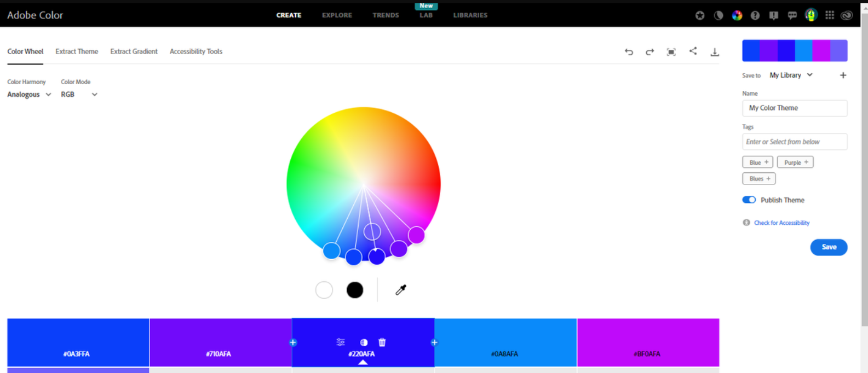Click the info icon beside Check for Accessibility

(x=746, y=223)
